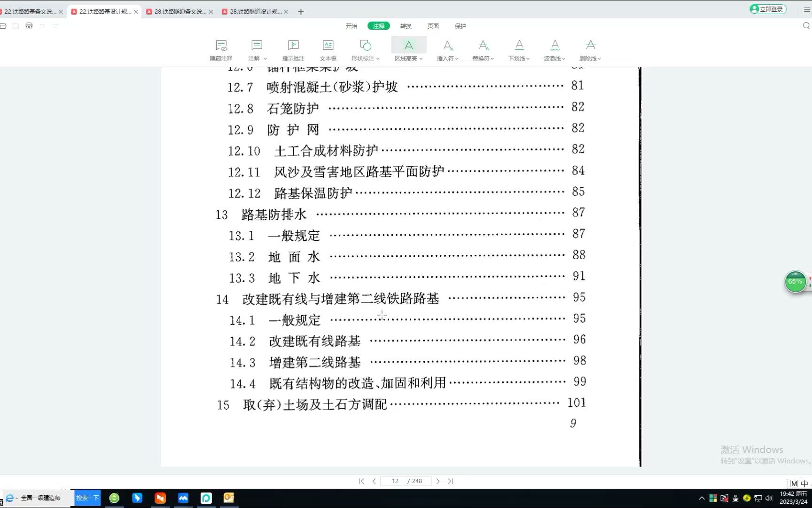
Task: Click TOC entry 14.4 既有结构物的改造
Action: point(408,383)
